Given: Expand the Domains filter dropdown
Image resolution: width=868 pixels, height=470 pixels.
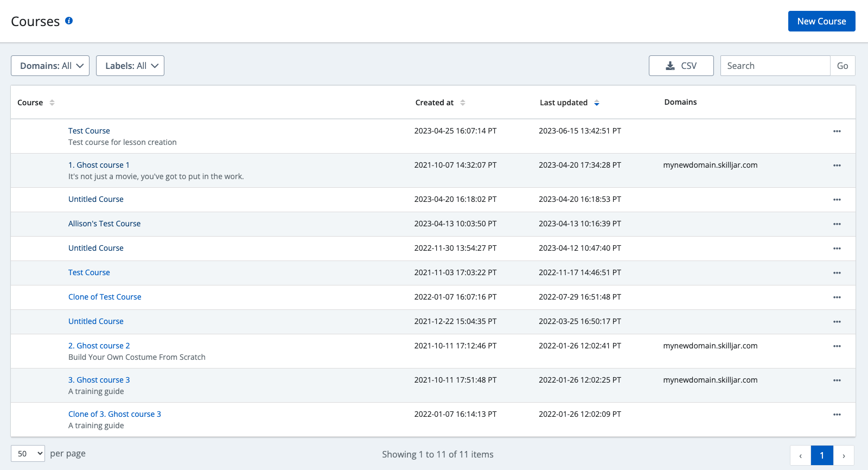Looking at the screenshot, I should 50,66.
